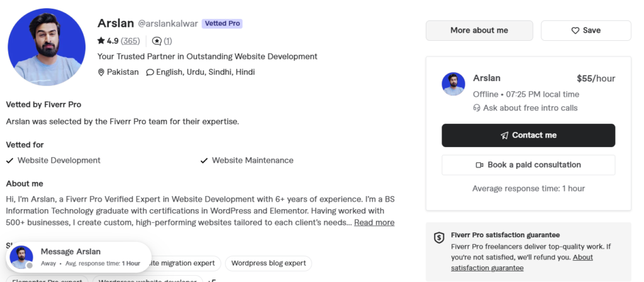This screenshot has width=644, height=282.
Task: Click Arslan's small avatar in contact card
Action: 453,84
